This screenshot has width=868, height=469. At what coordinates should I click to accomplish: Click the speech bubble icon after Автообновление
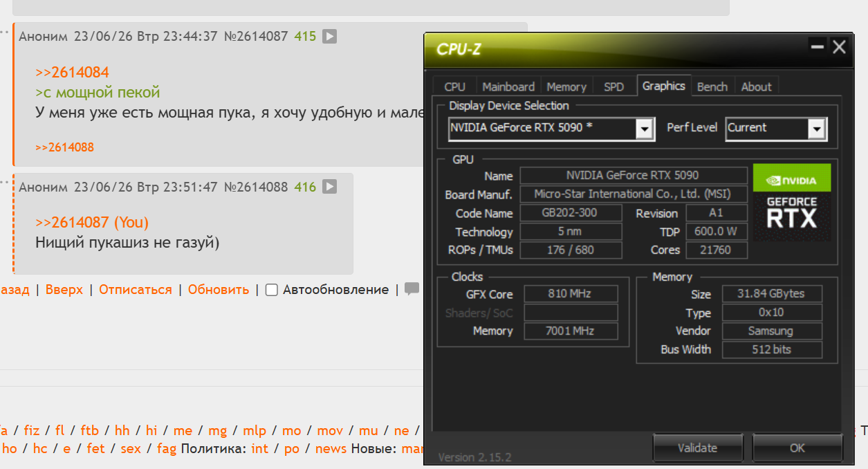412,289
